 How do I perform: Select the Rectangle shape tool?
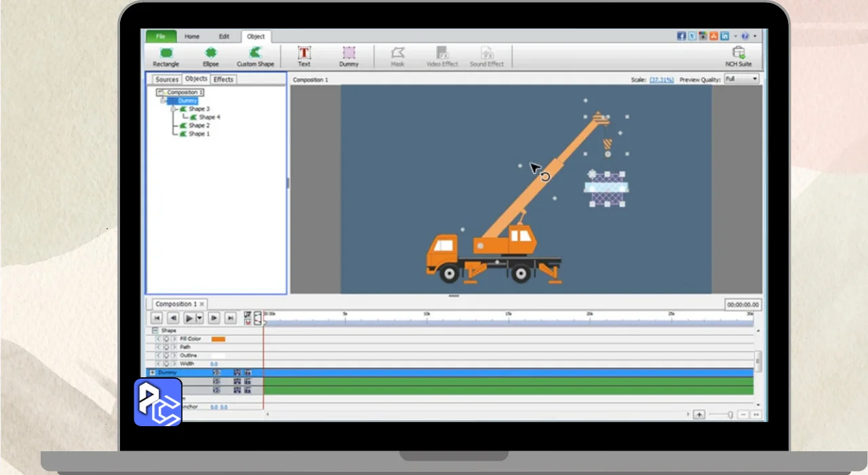165,56
